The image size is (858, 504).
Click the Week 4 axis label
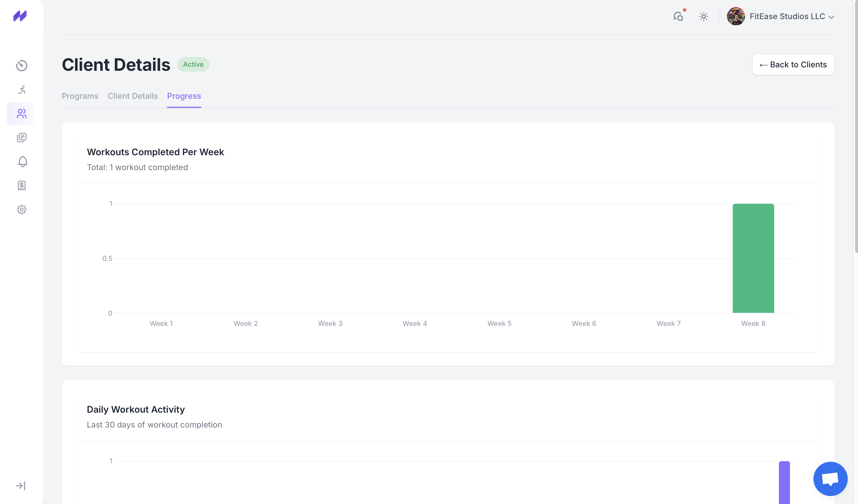415,324
